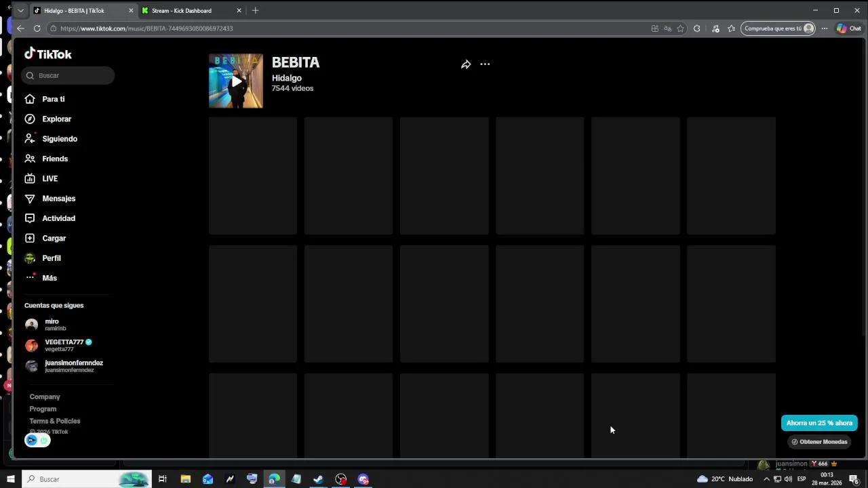868x488 pixels.
Task: Open a new browser tab
Action: (x=255, y=11)
